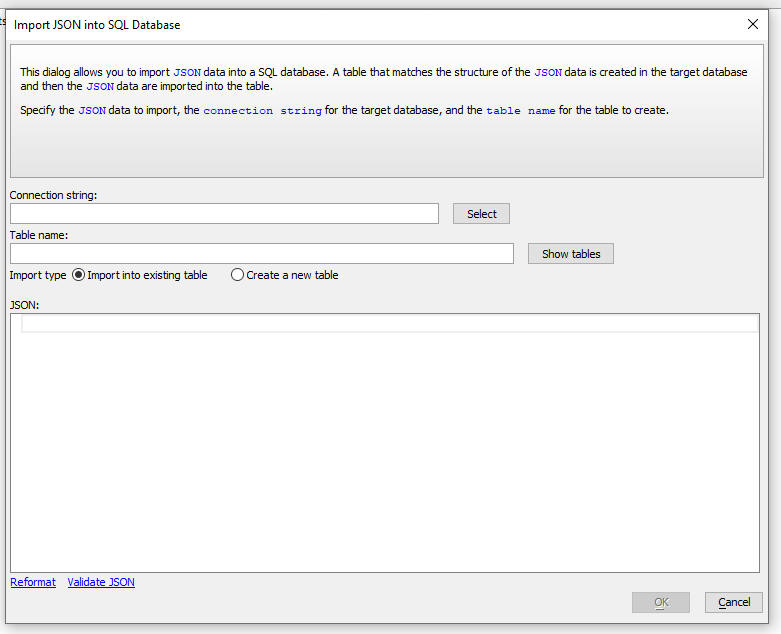This screenshot has height=634, width=781.
Task: Click inside the Table name field
Action: coord(261,254)
